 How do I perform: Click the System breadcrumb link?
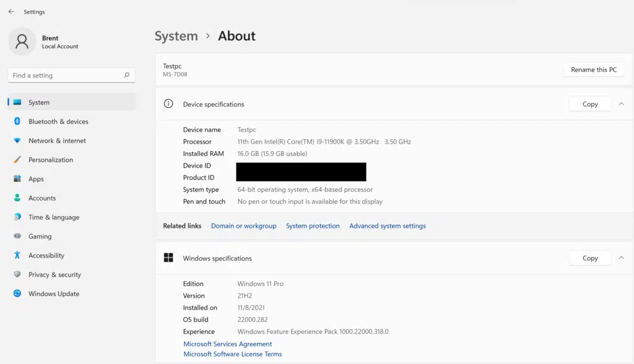pos(176,36)
